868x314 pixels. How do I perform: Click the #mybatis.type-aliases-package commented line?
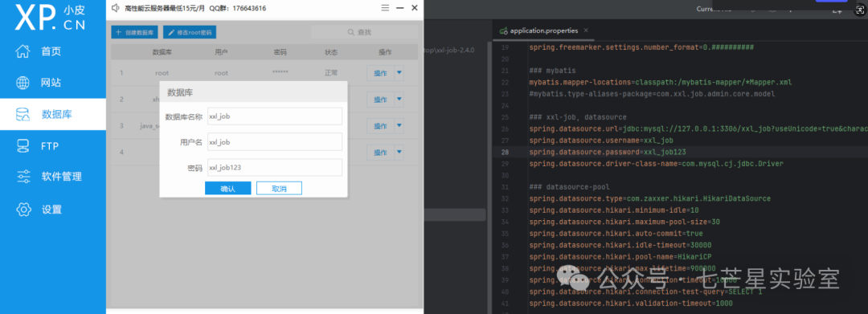(x=652, y=94)
